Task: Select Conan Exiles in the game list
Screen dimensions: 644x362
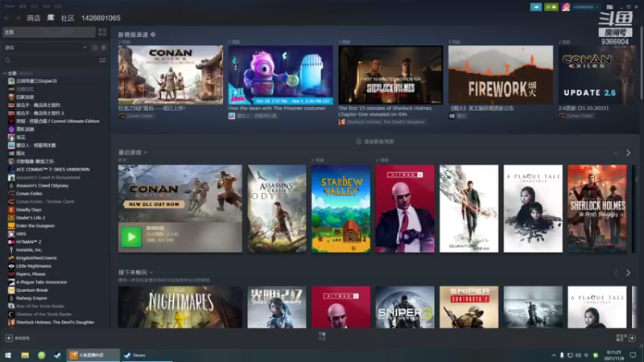Action: click(29, 194)
